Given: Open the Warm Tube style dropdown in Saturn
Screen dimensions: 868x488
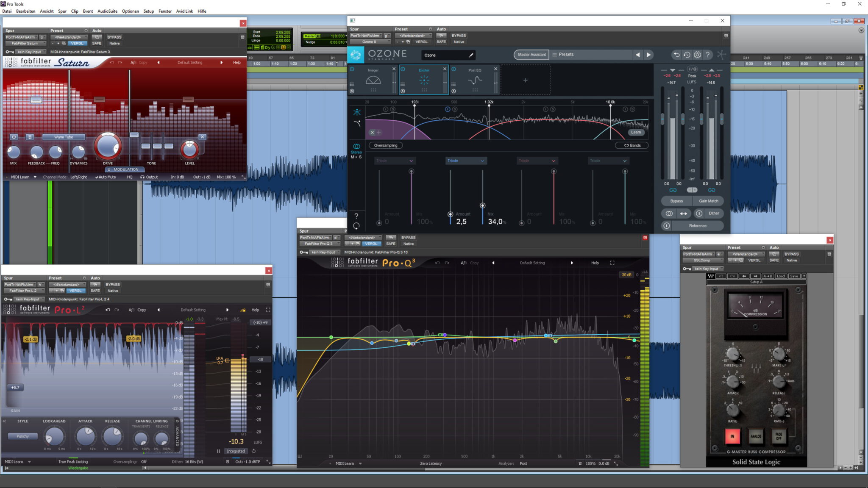Looking at the screenshot, I should point(64,137).
